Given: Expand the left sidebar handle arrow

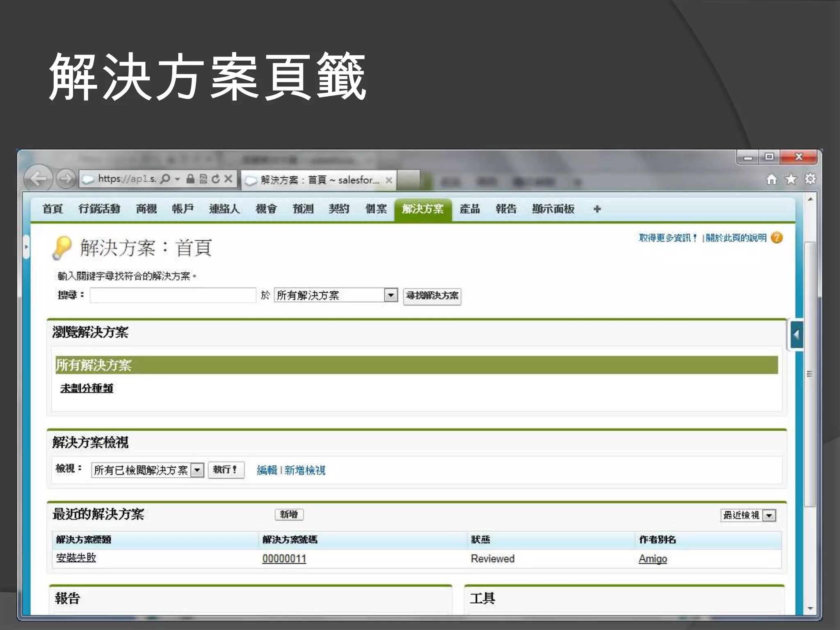Looking at the screenshot, I should [x=27, y=247].
